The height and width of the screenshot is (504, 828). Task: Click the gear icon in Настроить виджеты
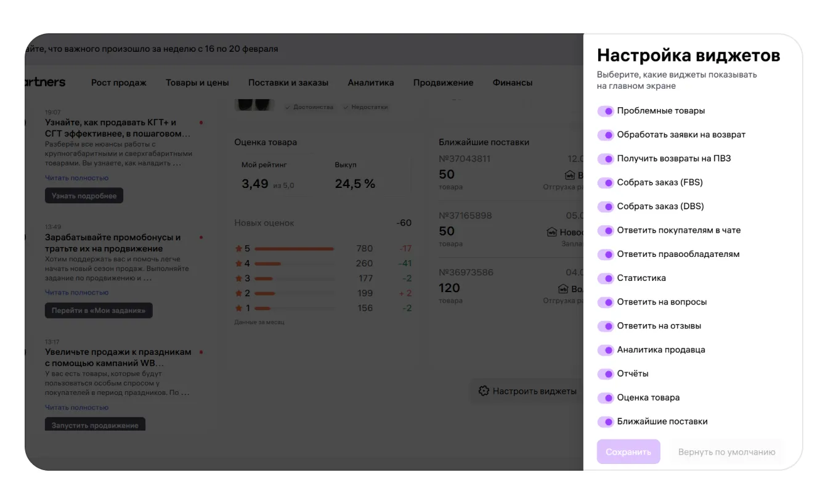484,391
